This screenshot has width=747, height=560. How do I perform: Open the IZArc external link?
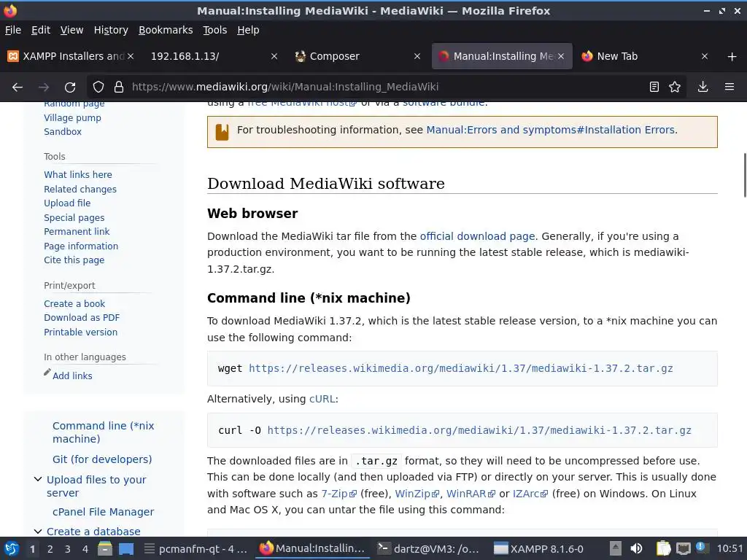[x=530, y=494]
